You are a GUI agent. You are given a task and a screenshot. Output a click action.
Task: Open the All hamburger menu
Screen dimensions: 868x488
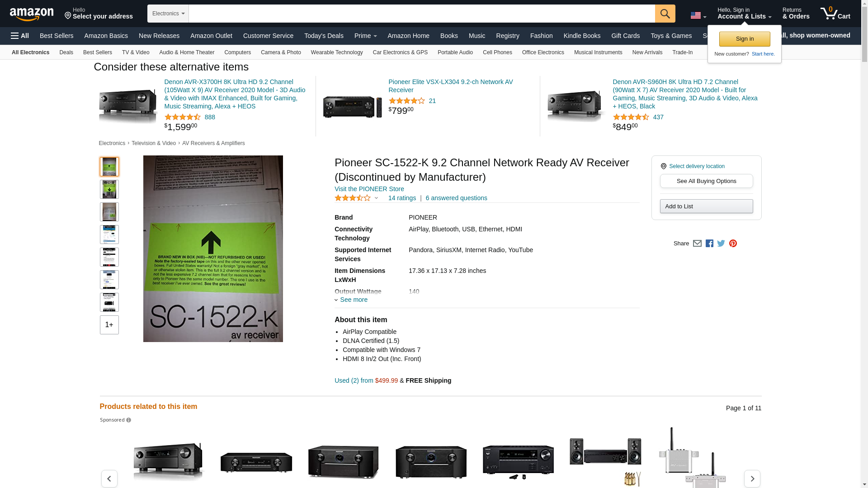point(20,36)
